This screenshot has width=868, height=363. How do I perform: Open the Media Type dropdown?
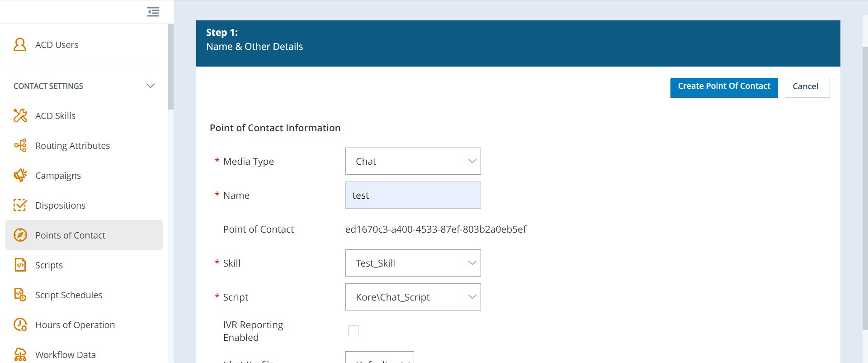[413, 161]
